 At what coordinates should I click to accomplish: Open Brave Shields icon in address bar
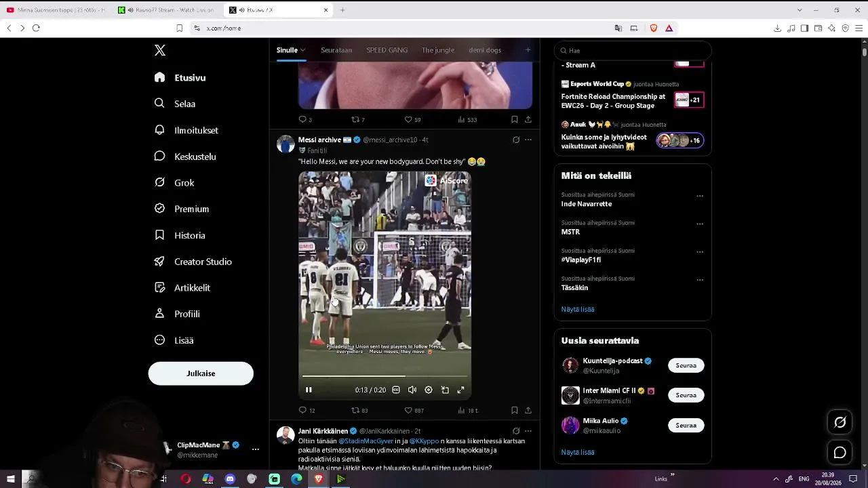pos(654,28)
